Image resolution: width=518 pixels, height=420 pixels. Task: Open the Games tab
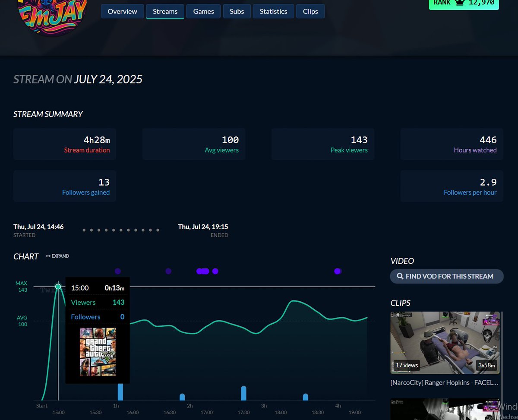tap(203, 11)
